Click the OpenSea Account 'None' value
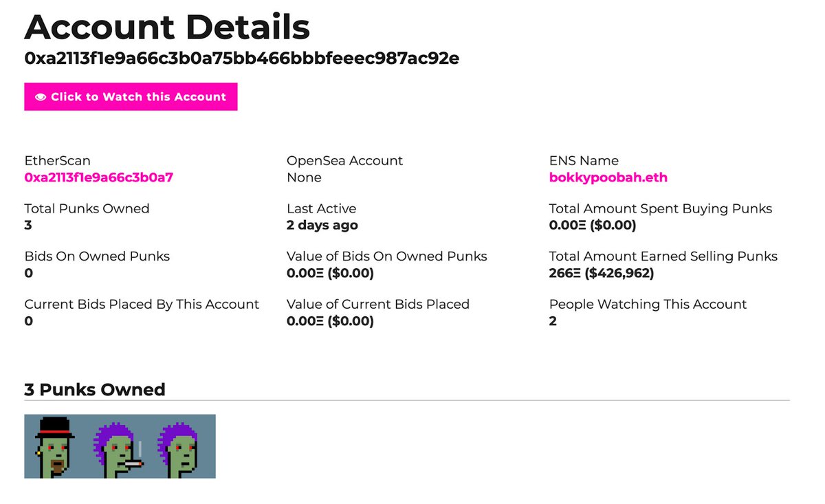Screen dimensions: 825x504 pyautogui.click(x=304, y=177)
